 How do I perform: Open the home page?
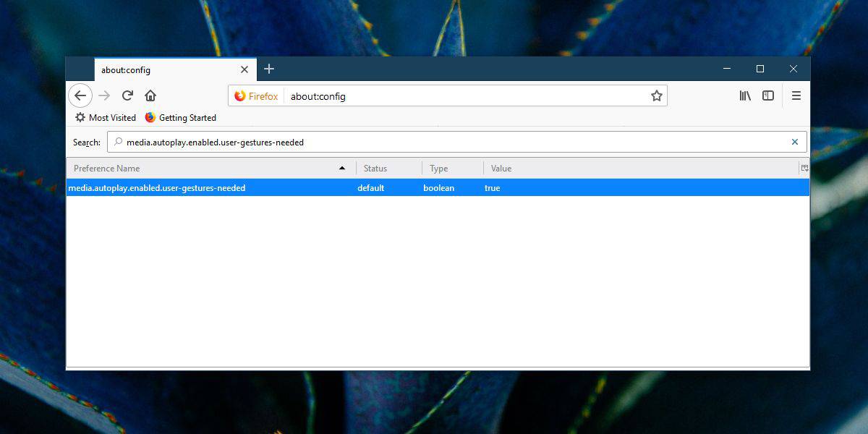pos(151,95)
